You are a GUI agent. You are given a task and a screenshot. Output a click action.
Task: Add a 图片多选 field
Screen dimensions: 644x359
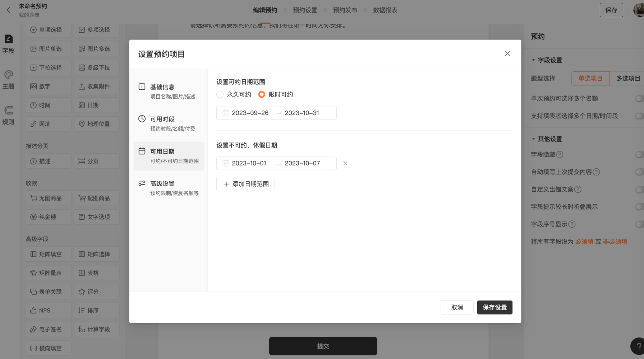97,49
